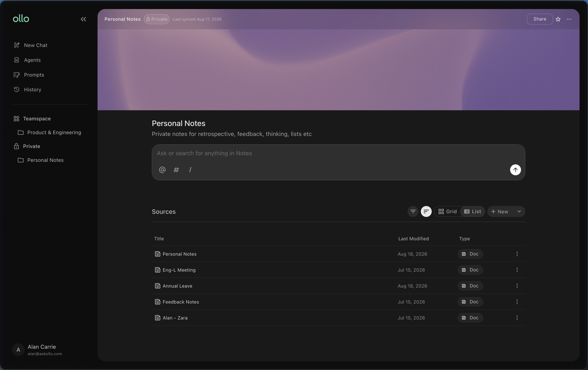Click the Personal Notes breadcrumb title in header
This screenshot has width=588, height=370.
coord(122,19)
